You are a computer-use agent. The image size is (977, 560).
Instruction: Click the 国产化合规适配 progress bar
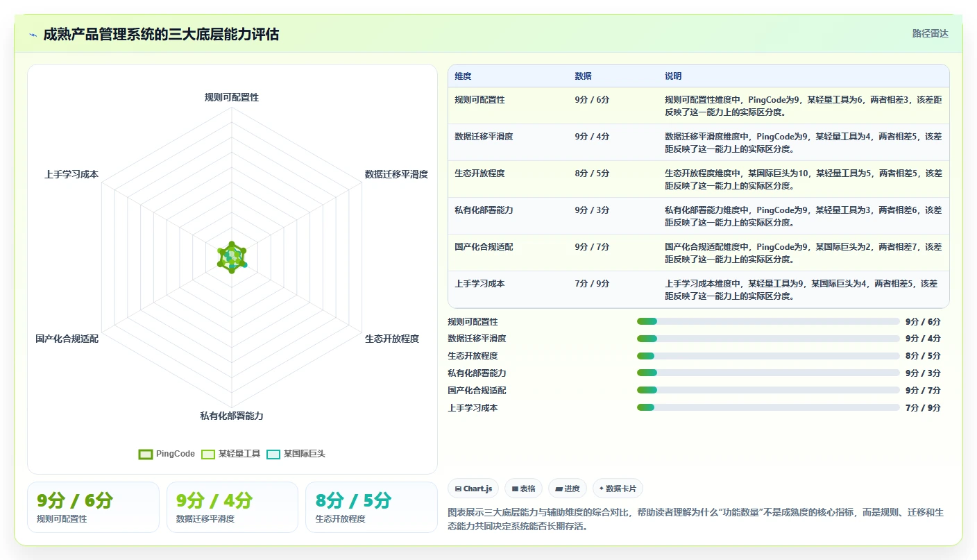(768, 390)
